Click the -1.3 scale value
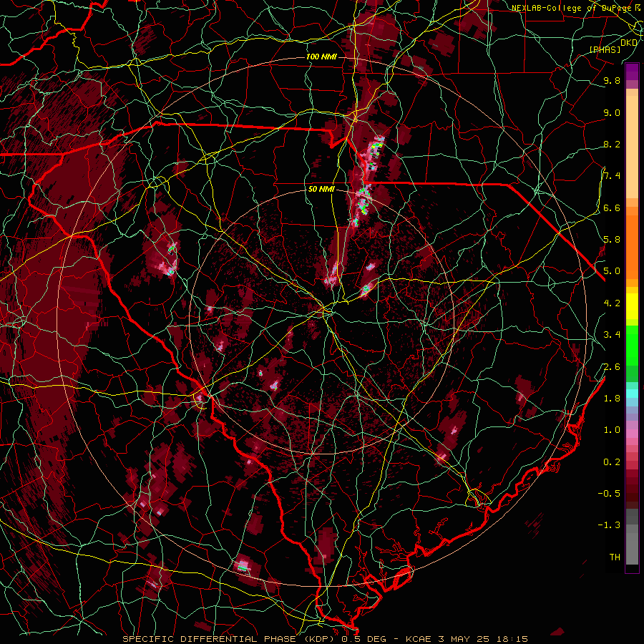This screenshot has height=644, width=644. coord(609,525)
